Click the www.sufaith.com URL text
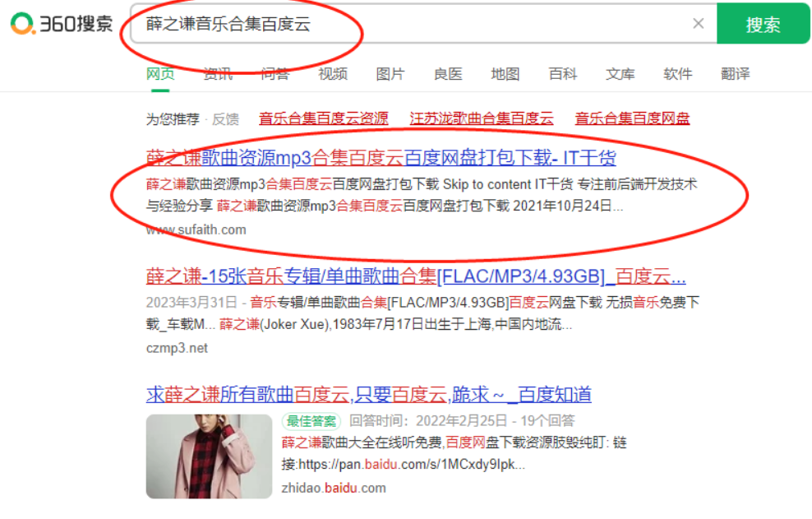 pyautogui.click(x=196, y=229)
